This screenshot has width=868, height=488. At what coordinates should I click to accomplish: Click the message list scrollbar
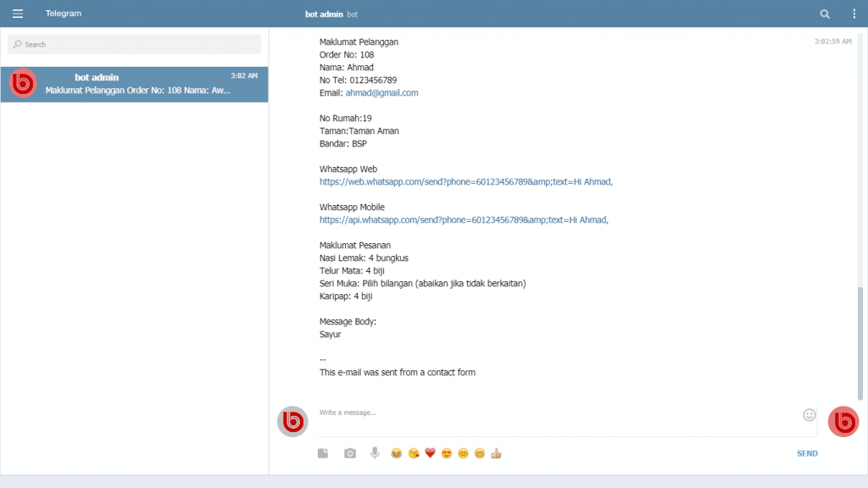861,339
